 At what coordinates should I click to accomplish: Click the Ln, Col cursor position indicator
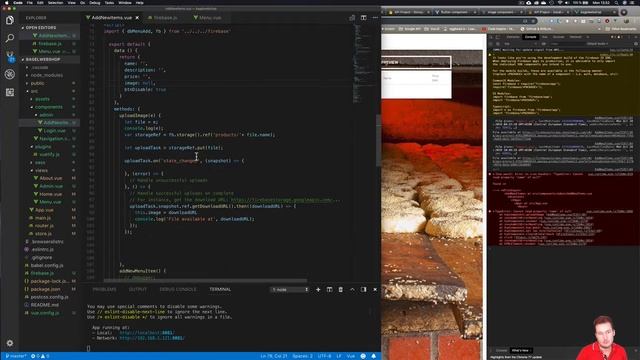click(273, 356)
